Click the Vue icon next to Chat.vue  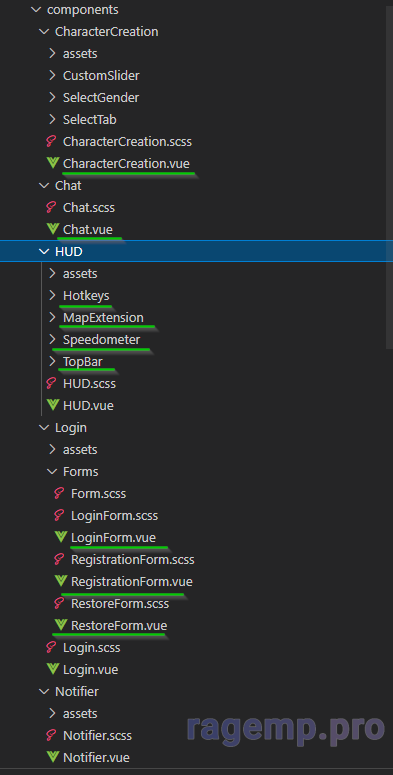52,229
